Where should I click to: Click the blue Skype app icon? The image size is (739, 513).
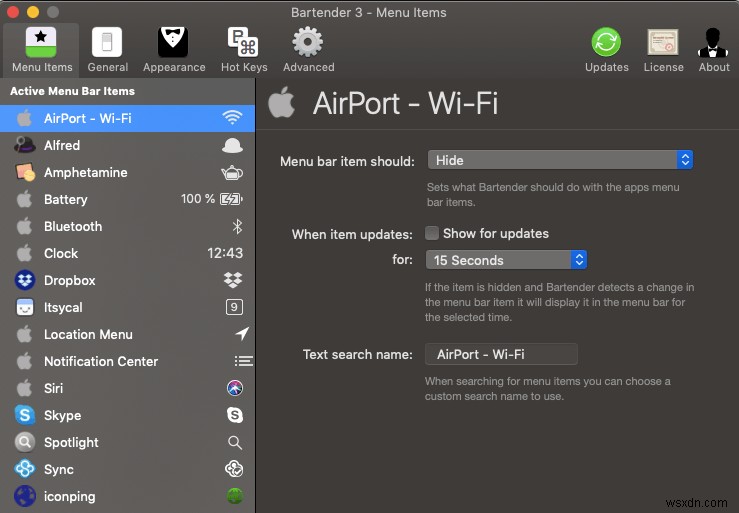pyautogui.click(x=25, y=415)
